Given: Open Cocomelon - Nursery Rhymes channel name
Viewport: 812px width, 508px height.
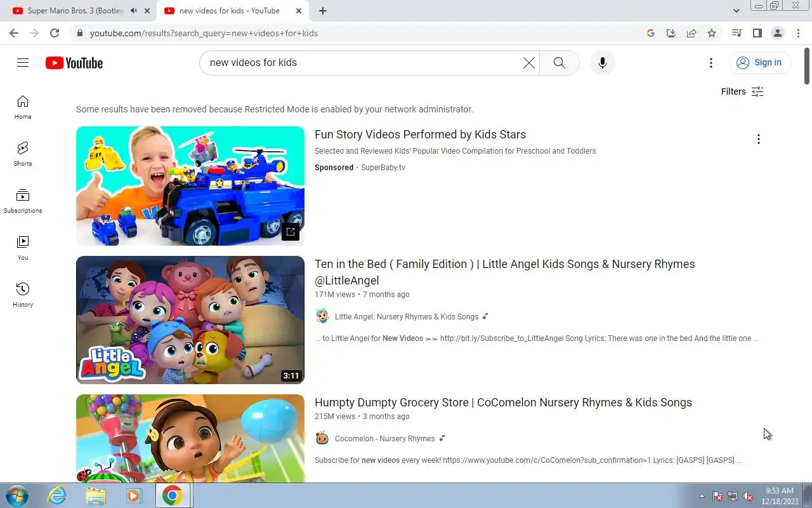Looking at the screenshot, I should tap(384, 439).
